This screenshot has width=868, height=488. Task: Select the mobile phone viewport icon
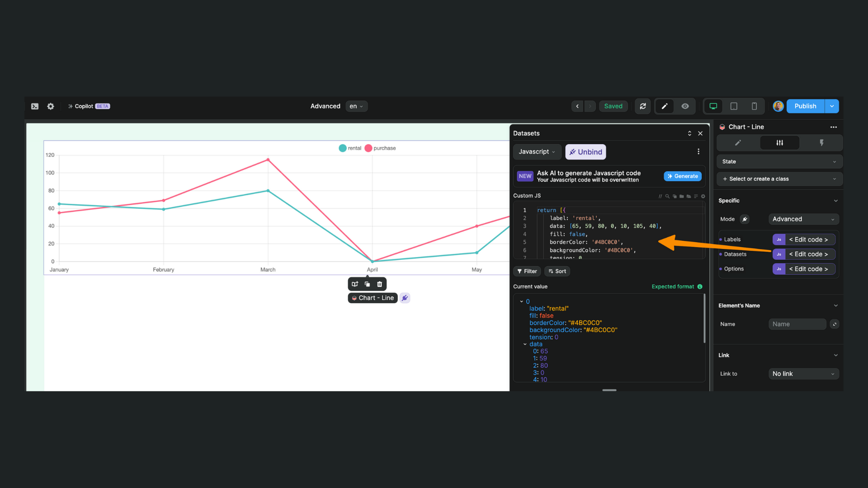coord(754,106)
